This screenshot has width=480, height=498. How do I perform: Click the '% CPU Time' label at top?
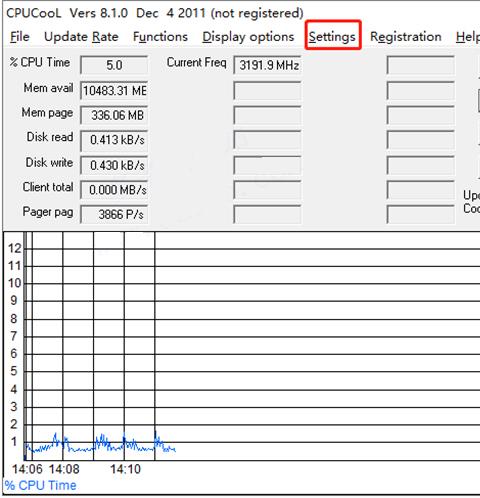point(40,62)
